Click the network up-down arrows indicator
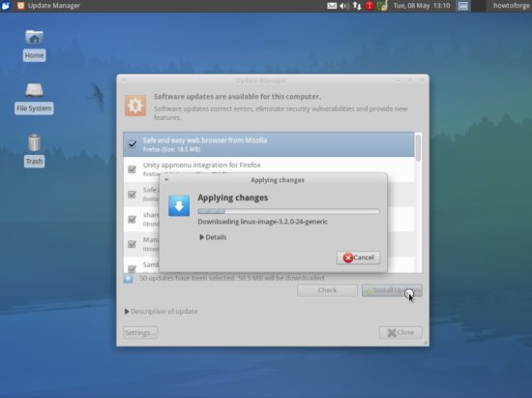 (x=357, y=6)
